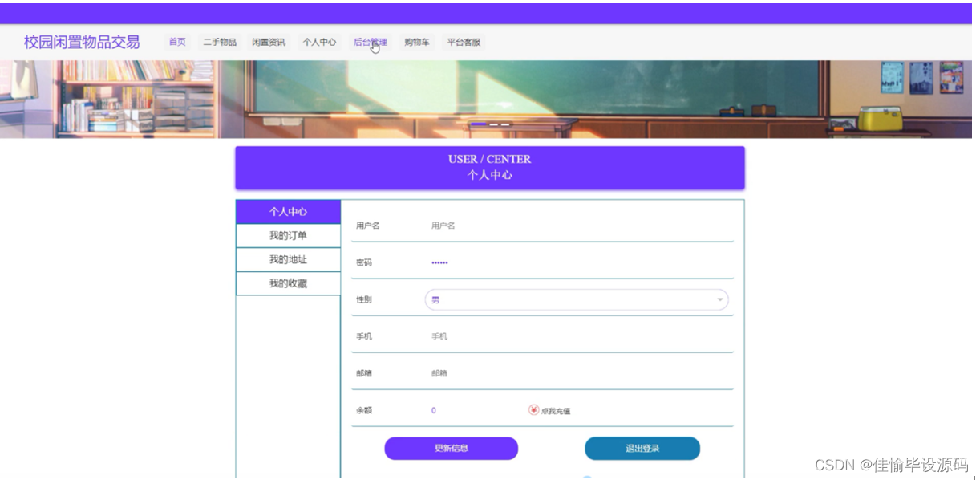Click the 用户名 input field

click(x=577, y=226)
